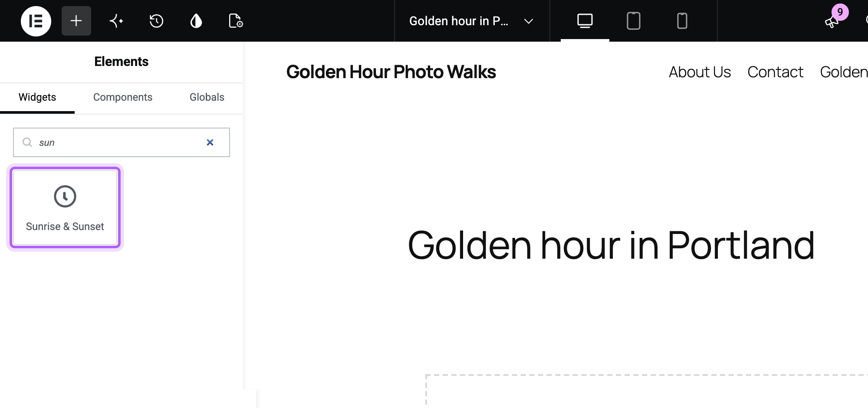Click the Golden Hour Photo Walks site title
The height and width of the screenshot is (408, 868).
click(x=391, y=72)
